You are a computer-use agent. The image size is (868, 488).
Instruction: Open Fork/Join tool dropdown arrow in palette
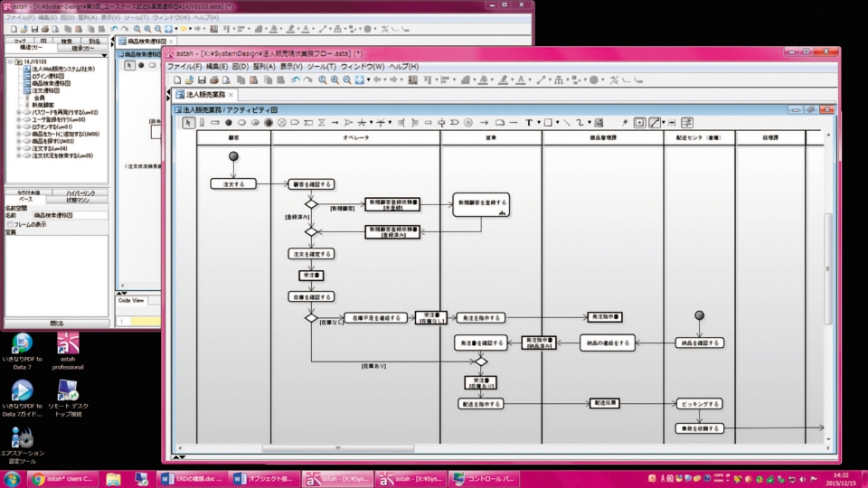click(x=371, y=123)
